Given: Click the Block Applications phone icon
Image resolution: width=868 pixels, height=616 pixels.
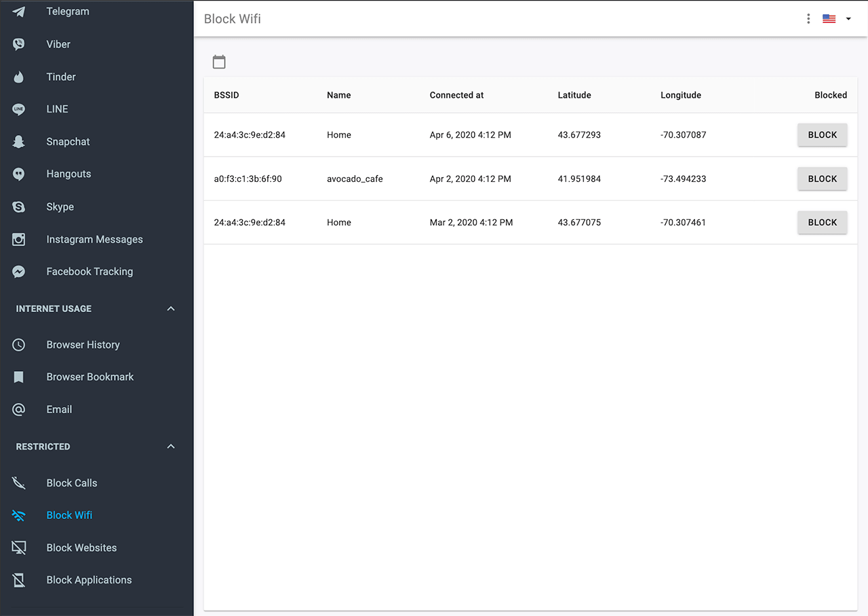Looking at the screenshot, I should coord(19,580).
